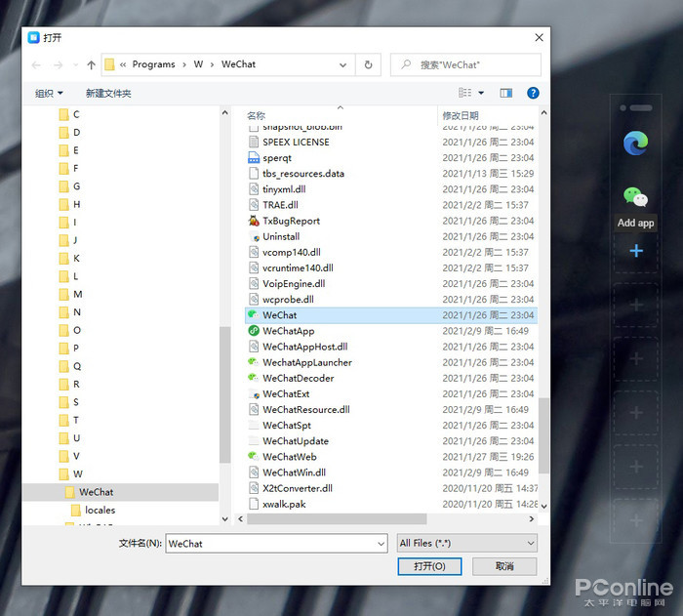The width and height of the screenshot is (683, 616).
Task: Click the back navigation arrow
Action: 36,65
